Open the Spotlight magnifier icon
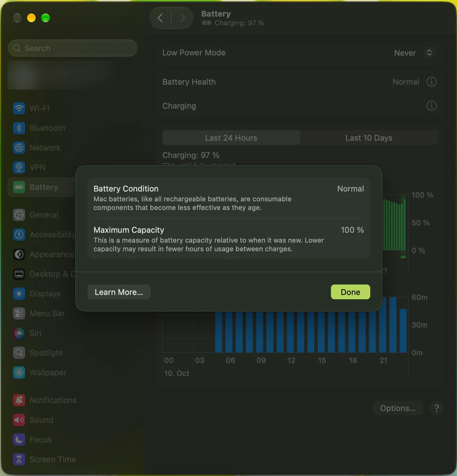The width and height of the screenshot is (457, 476). click(19, 353)
